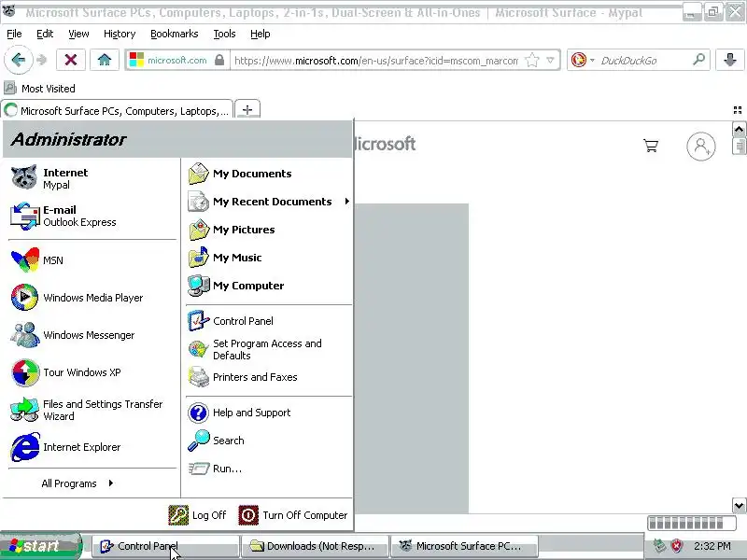Open the Run... dialog
This screenshot has width=747, height=560.
pyautogui.click(x=268, y=469)
